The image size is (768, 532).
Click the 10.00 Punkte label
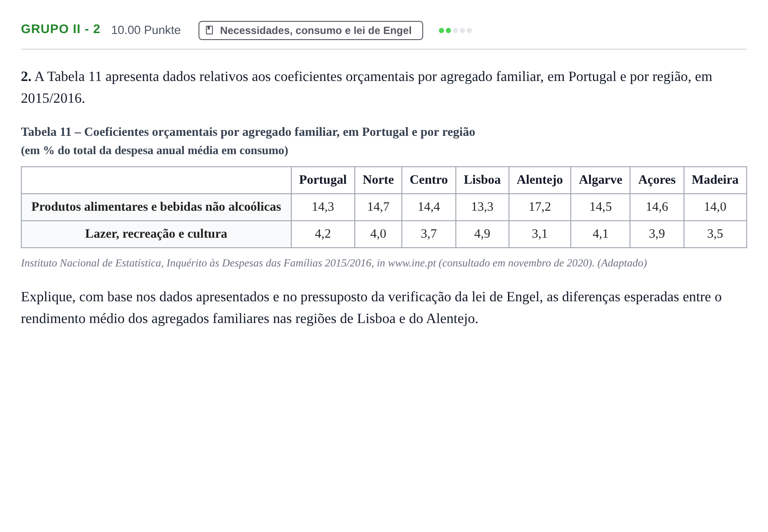pyautogui.click(x=146, y=30)
